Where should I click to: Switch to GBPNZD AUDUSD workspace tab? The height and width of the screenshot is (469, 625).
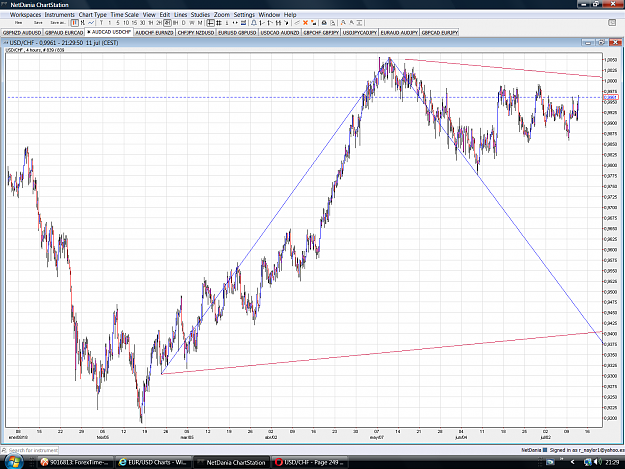pos(22,33)
